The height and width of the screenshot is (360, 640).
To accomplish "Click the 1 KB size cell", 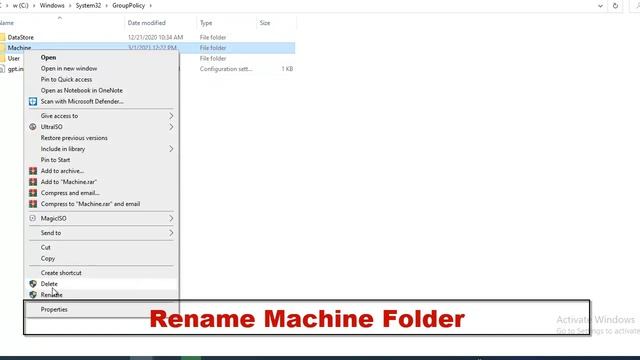I will click(x=287, y=69).
